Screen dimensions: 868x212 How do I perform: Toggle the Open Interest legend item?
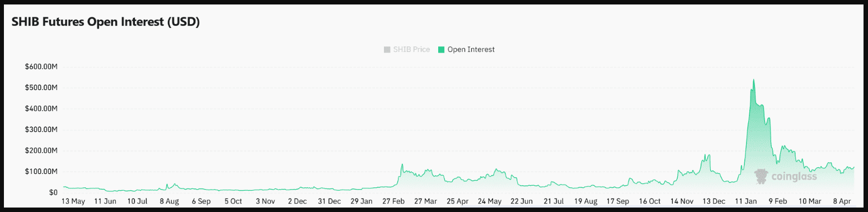pyautogui.click(x=466, y=49)
